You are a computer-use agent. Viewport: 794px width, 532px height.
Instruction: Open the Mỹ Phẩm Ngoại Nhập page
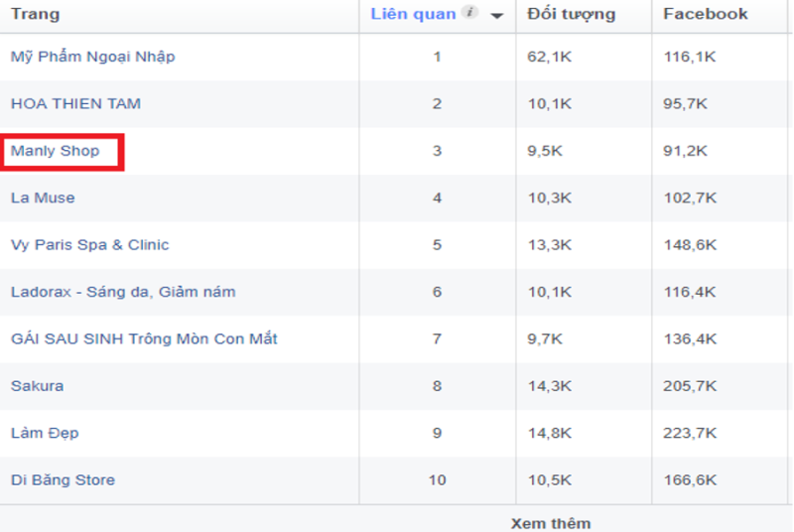tap(93, 57)
